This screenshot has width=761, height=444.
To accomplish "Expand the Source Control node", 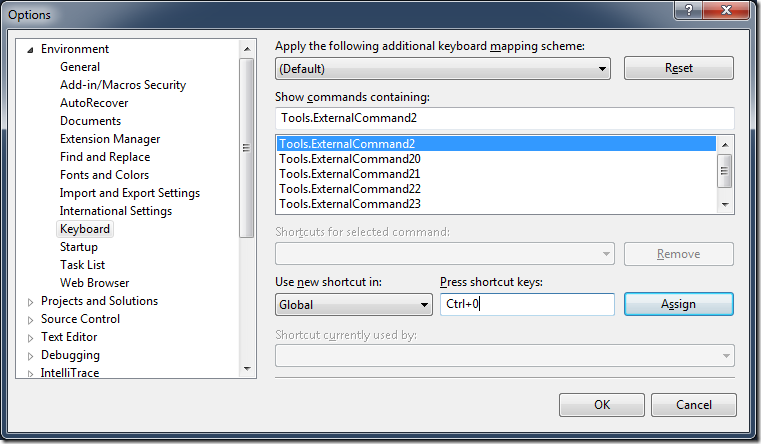I will point(30,319).
